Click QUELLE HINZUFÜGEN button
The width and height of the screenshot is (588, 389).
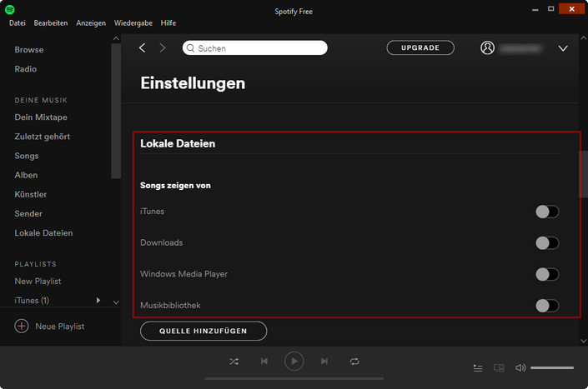[204, 331]
